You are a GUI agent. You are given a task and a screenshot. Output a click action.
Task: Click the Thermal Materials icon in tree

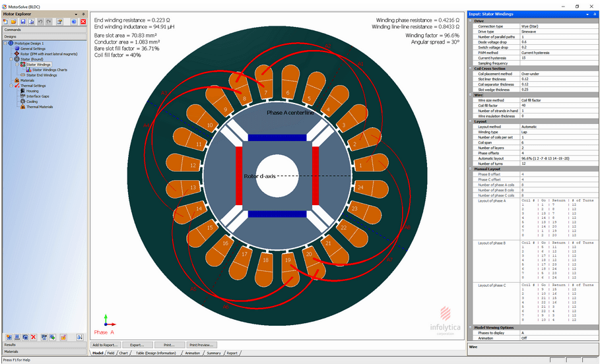22,107
